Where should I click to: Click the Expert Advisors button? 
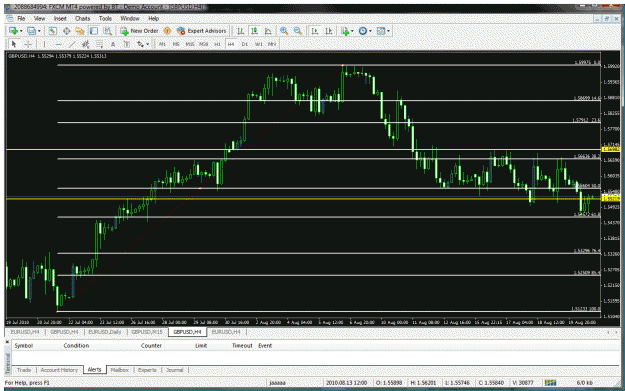202,31
